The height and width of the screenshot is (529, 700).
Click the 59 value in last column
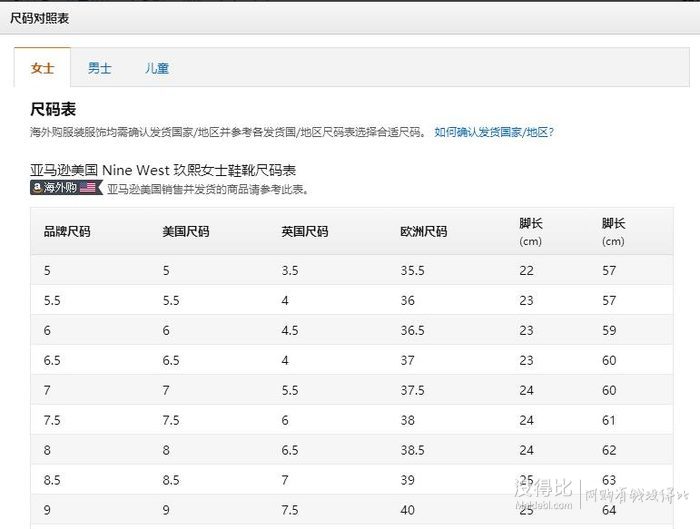coord(609,330)
